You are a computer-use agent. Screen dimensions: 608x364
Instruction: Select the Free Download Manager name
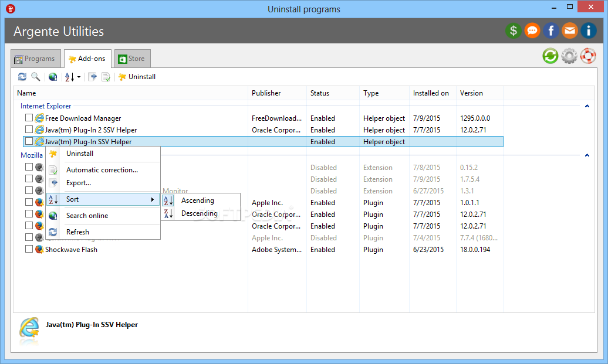[x=83, y=118]
